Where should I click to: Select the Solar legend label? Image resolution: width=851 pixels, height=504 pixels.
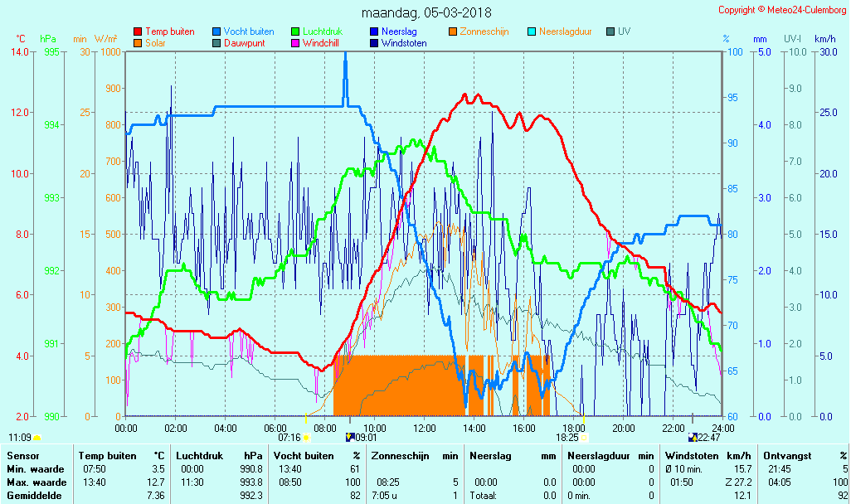click(x=155, y=43)
